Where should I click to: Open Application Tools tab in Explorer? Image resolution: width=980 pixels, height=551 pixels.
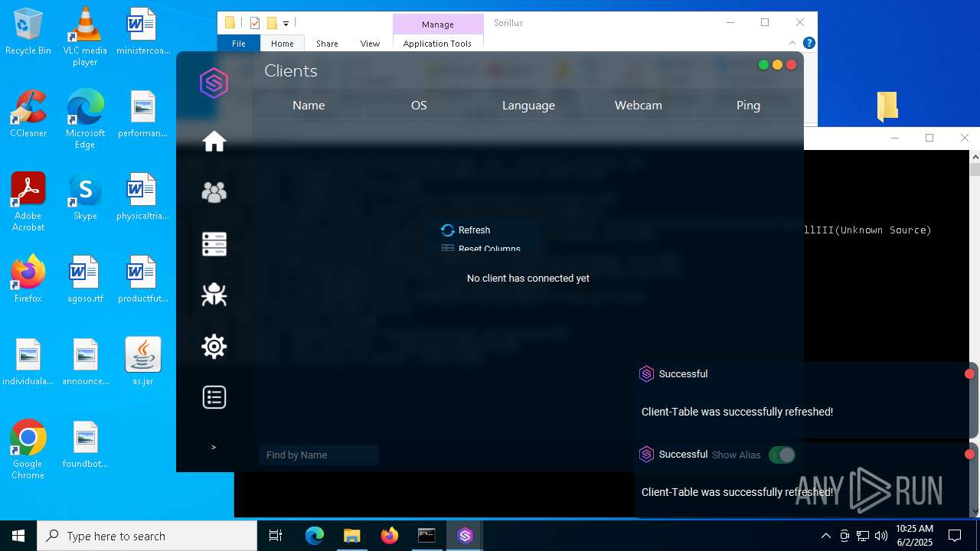(437, 44)
